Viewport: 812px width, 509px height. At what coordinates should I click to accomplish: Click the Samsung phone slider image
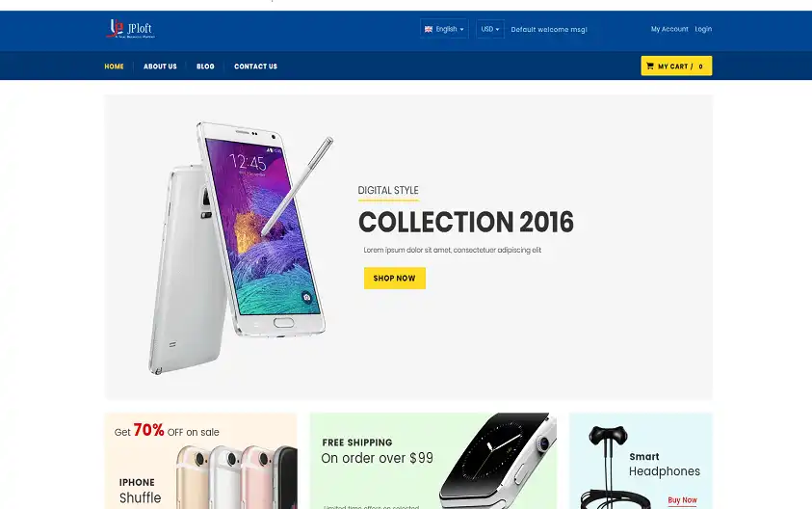point(242,247)
